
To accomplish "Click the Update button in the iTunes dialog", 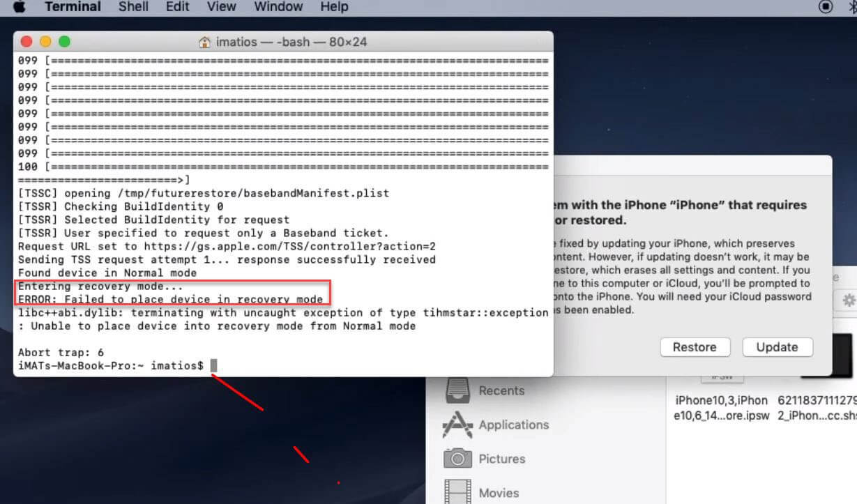I will coord(777,347).
